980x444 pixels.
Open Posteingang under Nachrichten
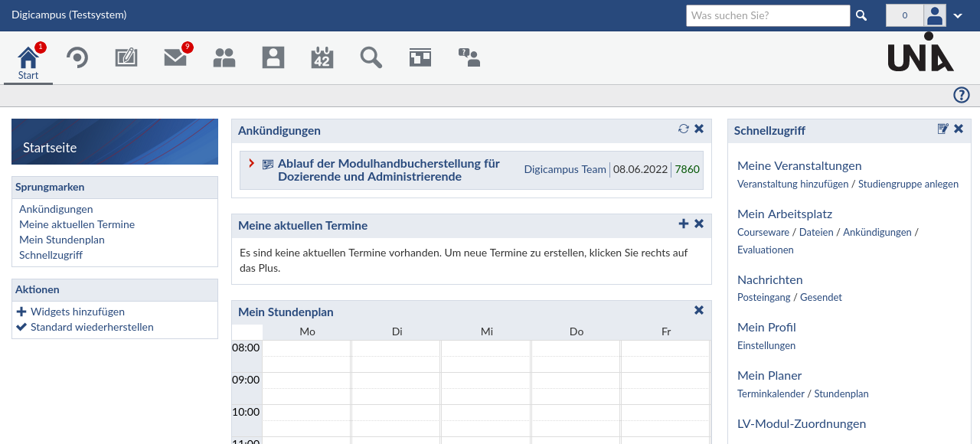763,297
